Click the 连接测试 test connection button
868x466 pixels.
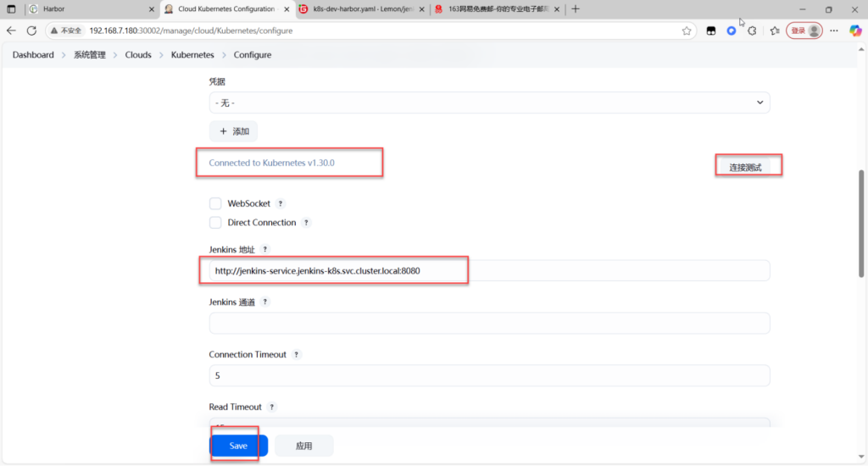(746, 167)
